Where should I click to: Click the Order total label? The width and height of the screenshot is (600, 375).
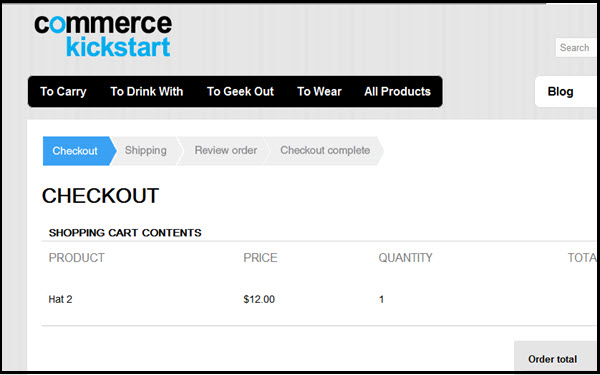pyautogui.click(x=553, y=359)
